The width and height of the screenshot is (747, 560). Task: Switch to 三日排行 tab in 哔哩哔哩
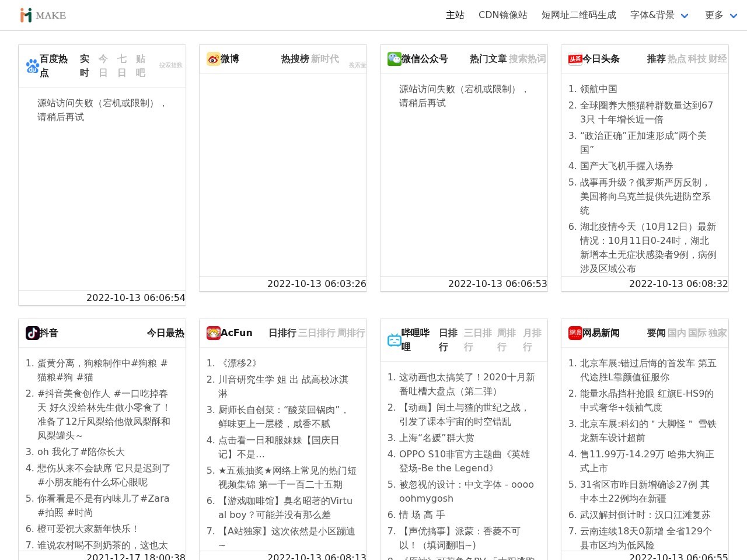coord(478,340)
